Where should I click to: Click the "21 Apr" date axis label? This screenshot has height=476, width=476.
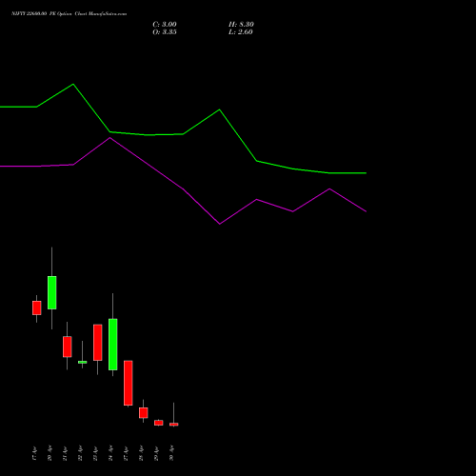tap(65, 453)
